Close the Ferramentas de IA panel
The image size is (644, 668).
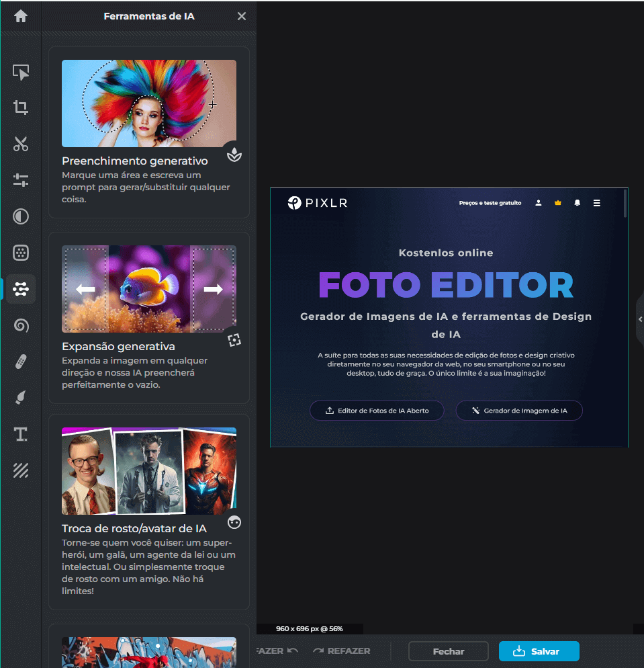point(241,16)
